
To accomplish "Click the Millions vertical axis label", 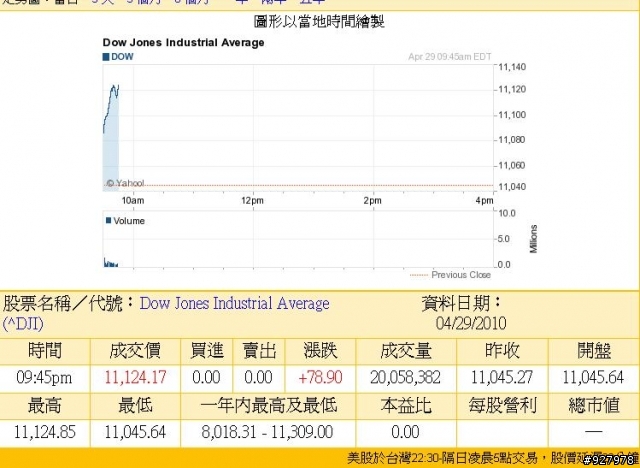I will click(x=533, y=239).
